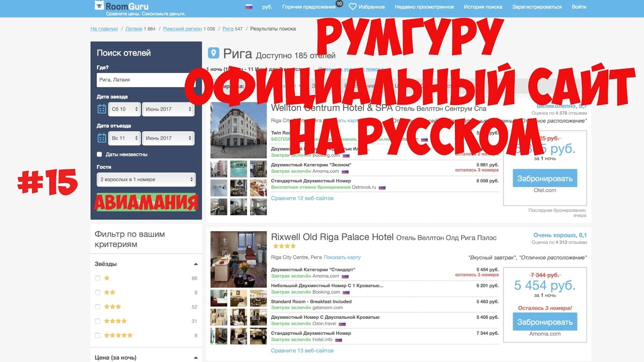Open Rixwell Old Riga Palace Hotel title
Image resolution: width=644 pixels, height=362 pixels.
[332, 237]
